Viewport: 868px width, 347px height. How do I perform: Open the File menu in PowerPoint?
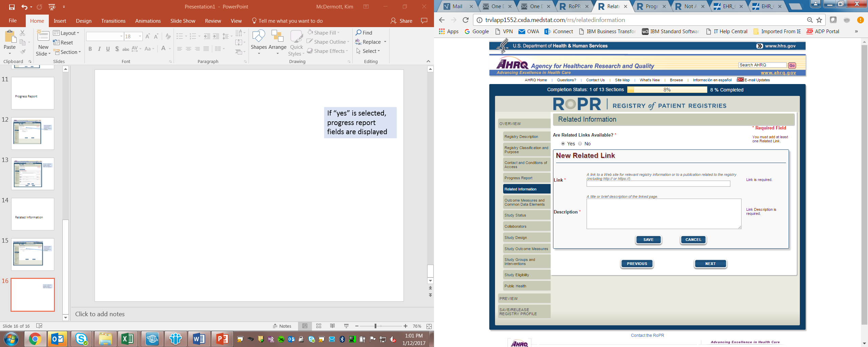(13, 21)
